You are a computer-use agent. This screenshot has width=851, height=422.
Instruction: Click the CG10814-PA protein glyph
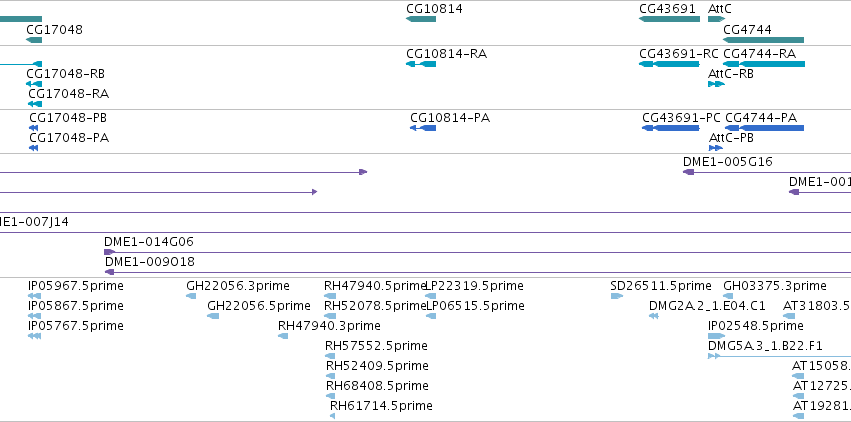[423, 128]
